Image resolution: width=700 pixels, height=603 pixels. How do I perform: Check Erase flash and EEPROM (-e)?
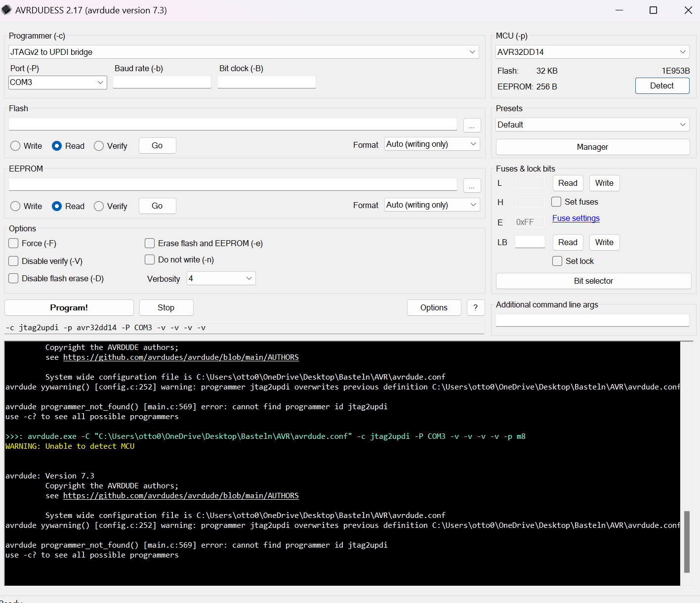[150, 243]
